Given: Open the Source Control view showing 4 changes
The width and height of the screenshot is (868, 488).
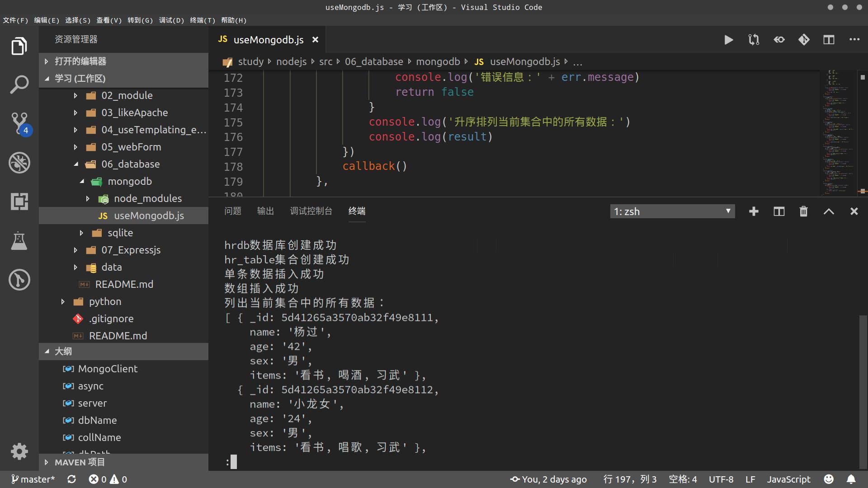Looking at the screenshot, I should point(19,123).
